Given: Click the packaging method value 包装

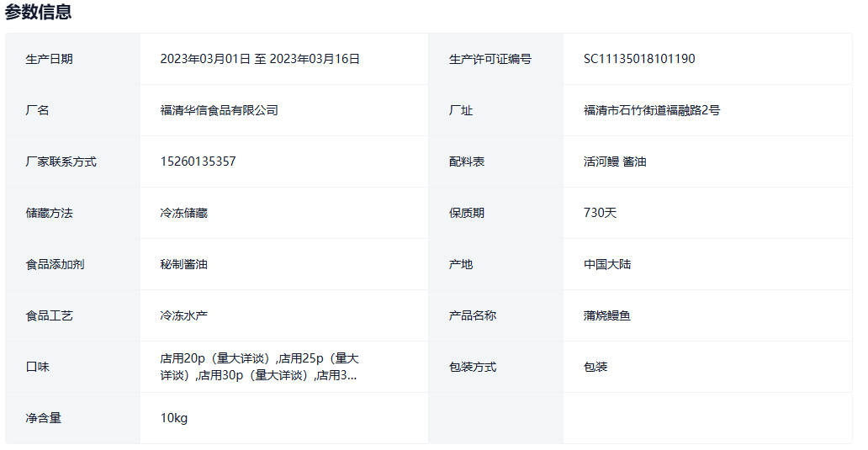Looking at the screenshot, I should pos(595,367).
